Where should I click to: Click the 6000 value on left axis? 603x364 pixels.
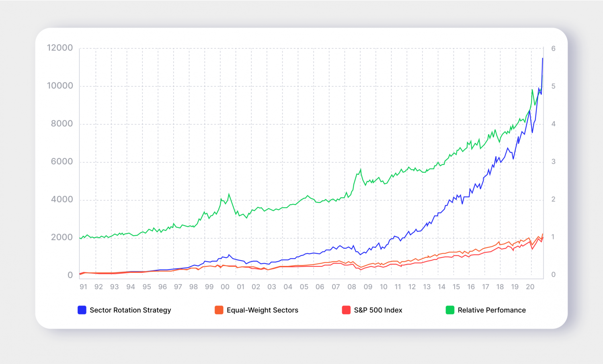coord(62,162)
